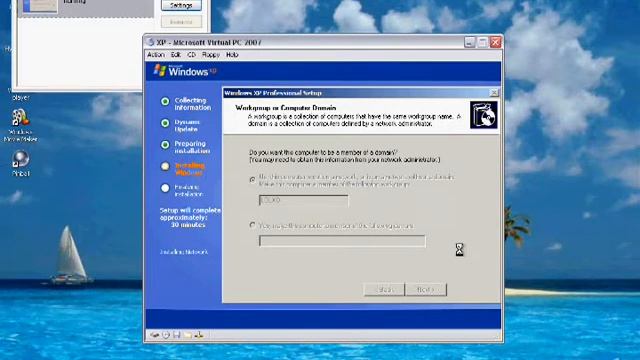The image size is (640, 360).
Task: Open the Action menu
Action: 156,55
